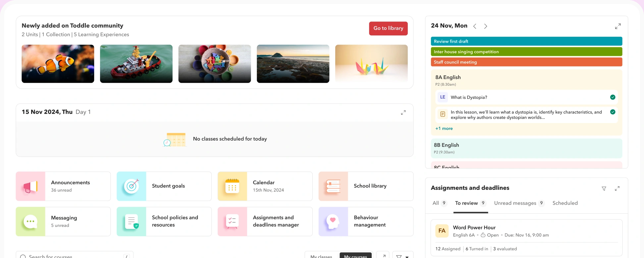The image size is (644, 258).
Task: Go to previous day in calendar
Action: (x=475, y=26)
